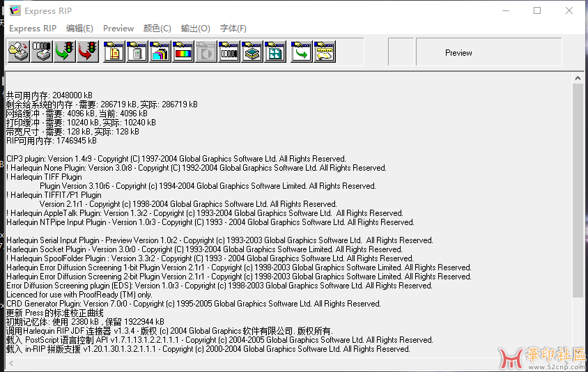Open the 编辑(E) menu
Viewport: 588px width, 372px height.
(79, 29)
